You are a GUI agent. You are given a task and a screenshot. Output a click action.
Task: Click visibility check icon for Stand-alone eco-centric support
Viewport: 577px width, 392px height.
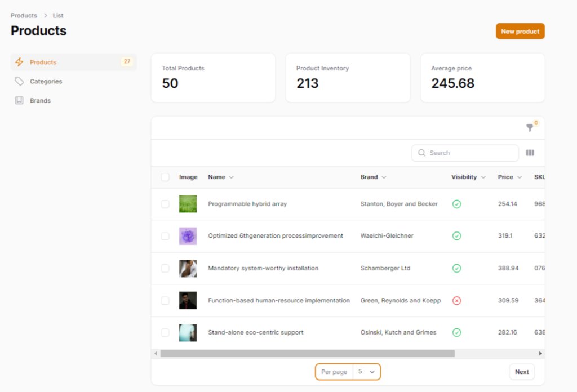tap(456, 332)
